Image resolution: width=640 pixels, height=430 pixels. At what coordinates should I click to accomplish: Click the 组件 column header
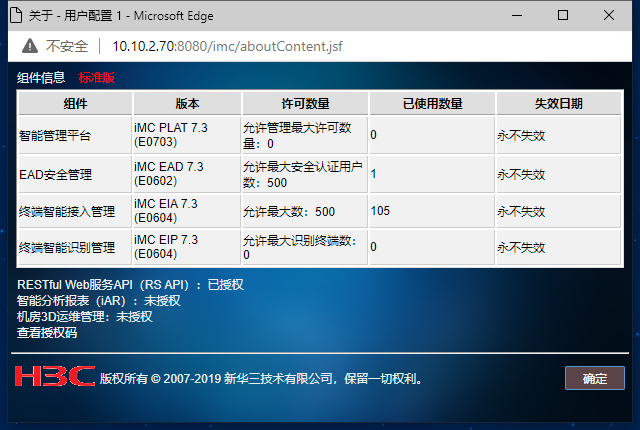click(x=75, y=104)
